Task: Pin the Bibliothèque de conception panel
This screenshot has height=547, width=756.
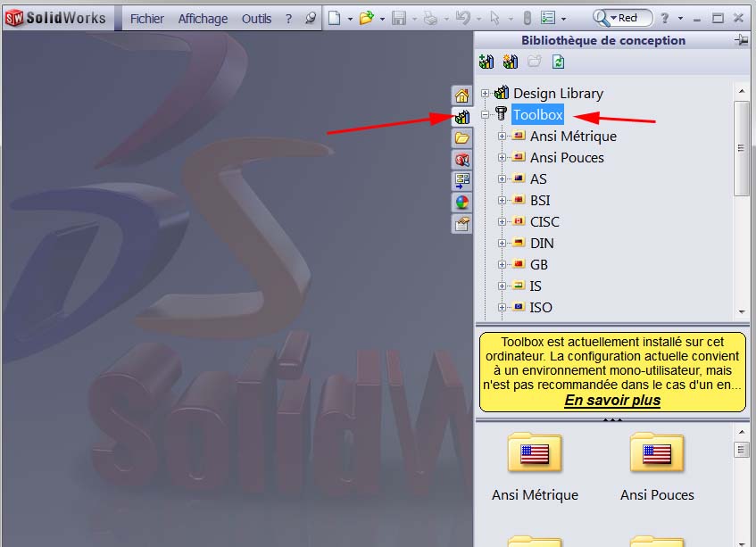Action: point(742,40)
